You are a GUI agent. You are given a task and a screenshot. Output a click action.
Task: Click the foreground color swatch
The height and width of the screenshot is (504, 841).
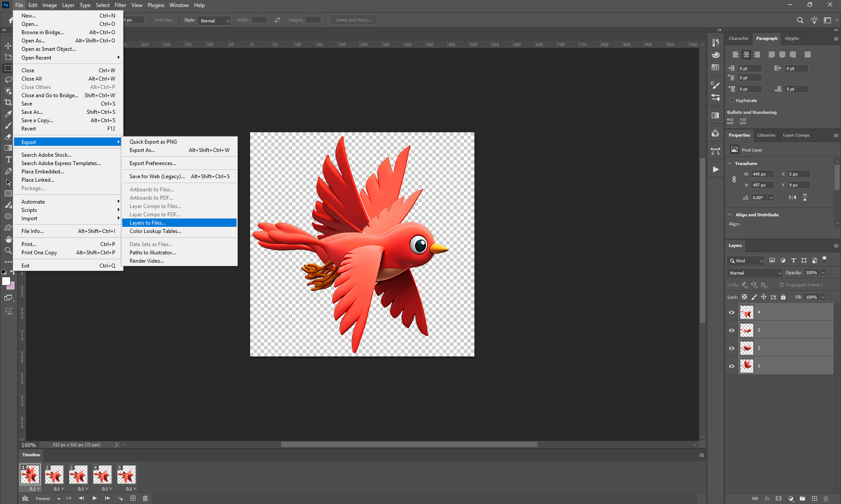(6, 282)
